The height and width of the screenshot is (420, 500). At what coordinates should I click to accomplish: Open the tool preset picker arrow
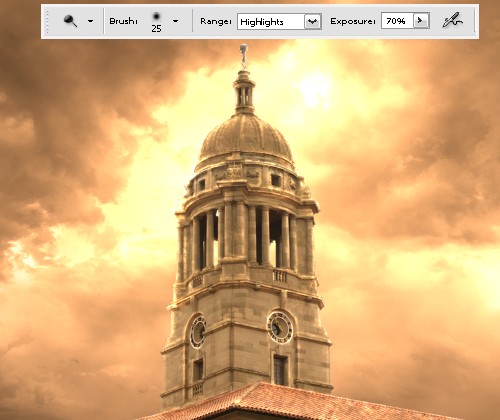90,21
